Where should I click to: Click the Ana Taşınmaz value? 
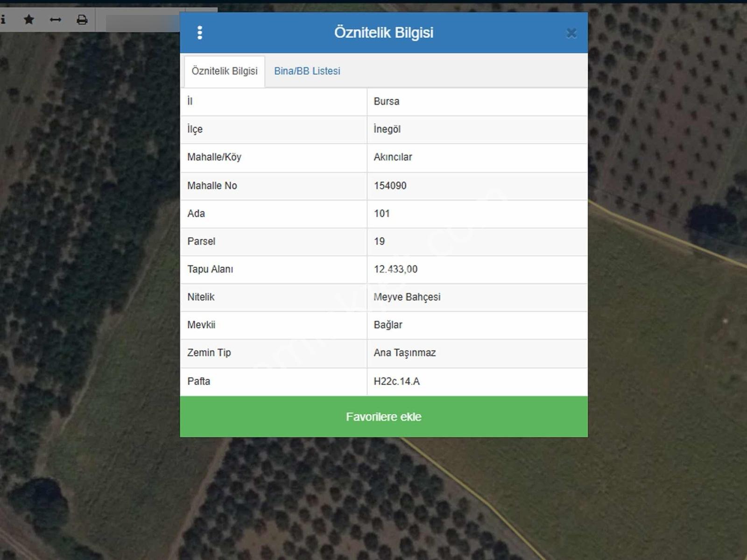pyautogui.click(x=405, y=353)
